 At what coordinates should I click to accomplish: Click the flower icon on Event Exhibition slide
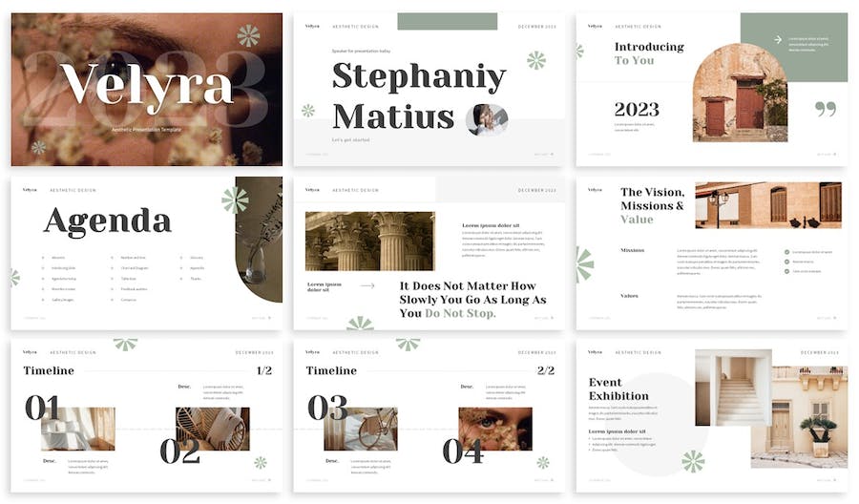click(693, 461)
